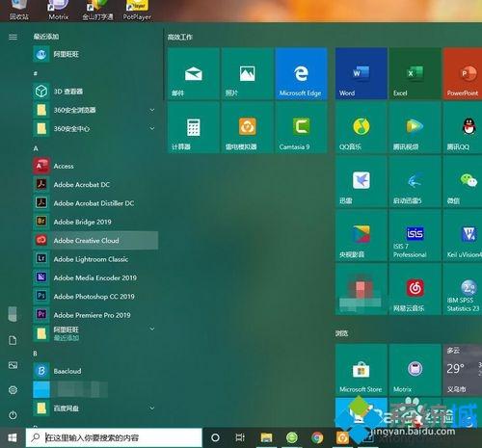The height and width of the screenshot is (448, 482).
Task: Launch Access from the app list
Action: tap(95, 166)
